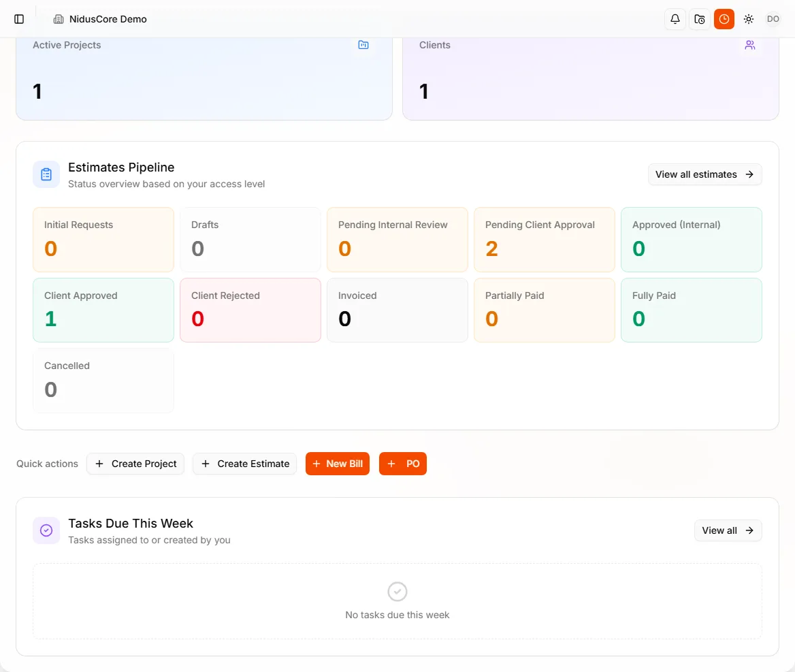Screen dimensions: 795x672
Task: Toggle the sun theme switcher
Action: click(748, 19)
